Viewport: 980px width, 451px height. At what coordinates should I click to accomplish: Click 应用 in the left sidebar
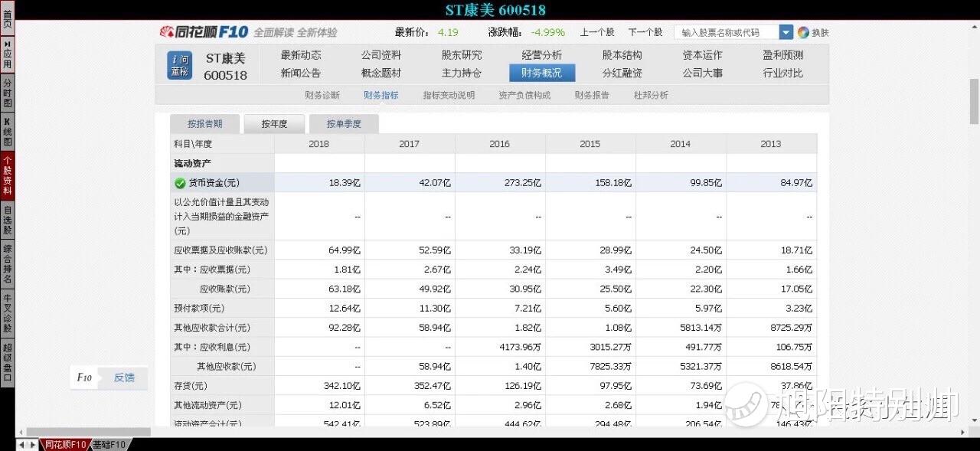[x=7, y=54]
